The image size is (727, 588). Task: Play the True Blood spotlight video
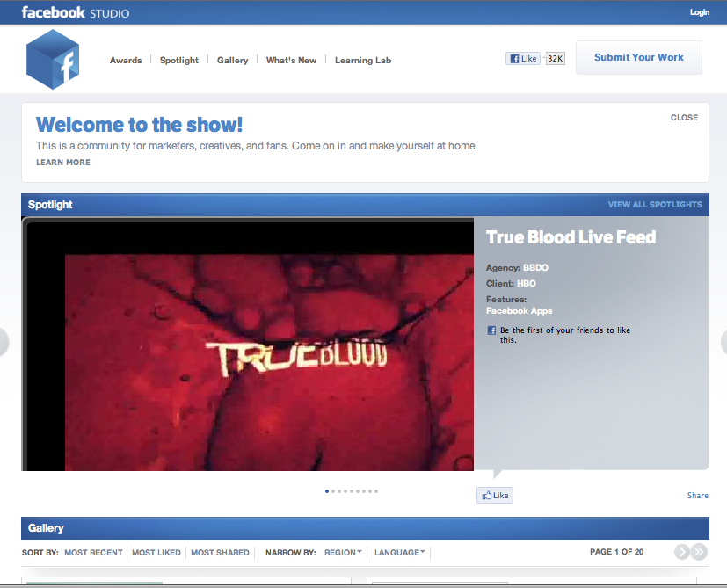pyautogui.click(x=248, y=344)
